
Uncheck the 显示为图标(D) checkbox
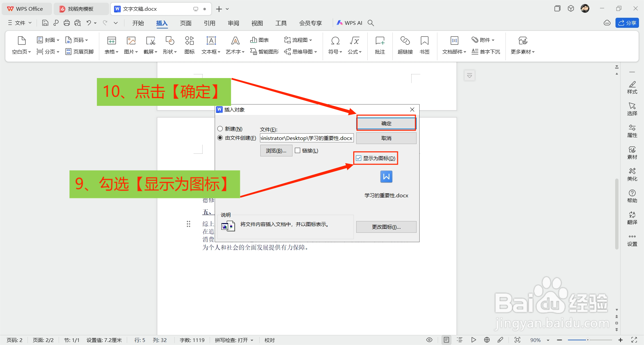pos(359,158)
